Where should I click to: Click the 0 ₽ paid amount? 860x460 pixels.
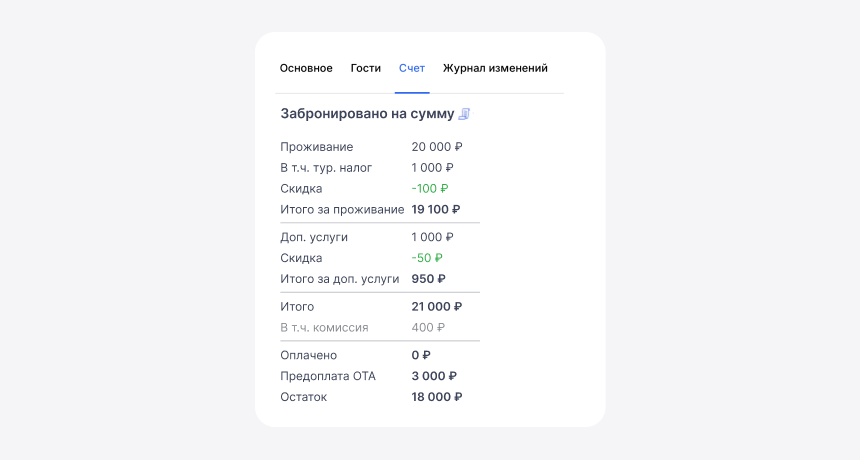(421, 355)
